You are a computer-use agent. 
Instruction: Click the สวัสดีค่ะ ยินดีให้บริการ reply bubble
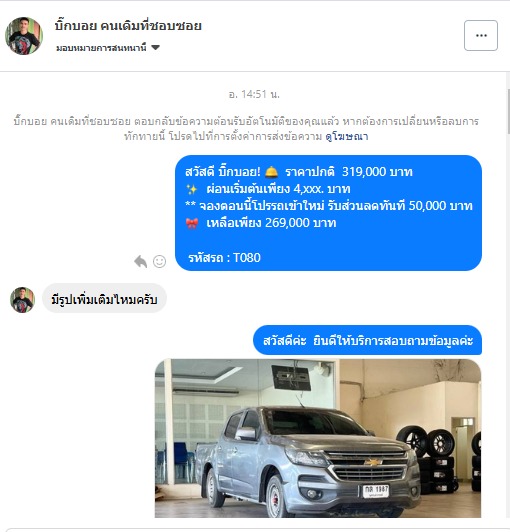point(367,340)
